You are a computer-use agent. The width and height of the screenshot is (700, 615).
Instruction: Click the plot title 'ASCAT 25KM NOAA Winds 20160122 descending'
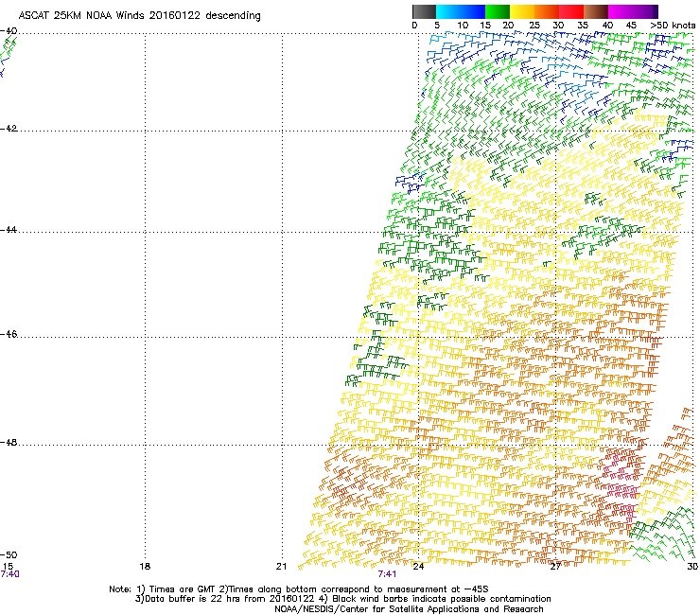point(139,15)
